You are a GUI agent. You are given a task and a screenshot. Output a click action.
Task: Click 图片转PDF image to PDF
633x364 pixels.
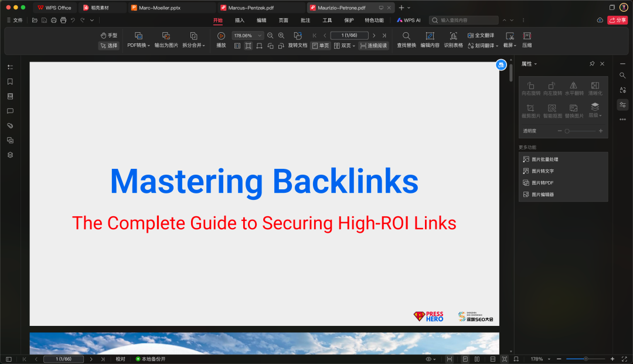pos(563,183)
